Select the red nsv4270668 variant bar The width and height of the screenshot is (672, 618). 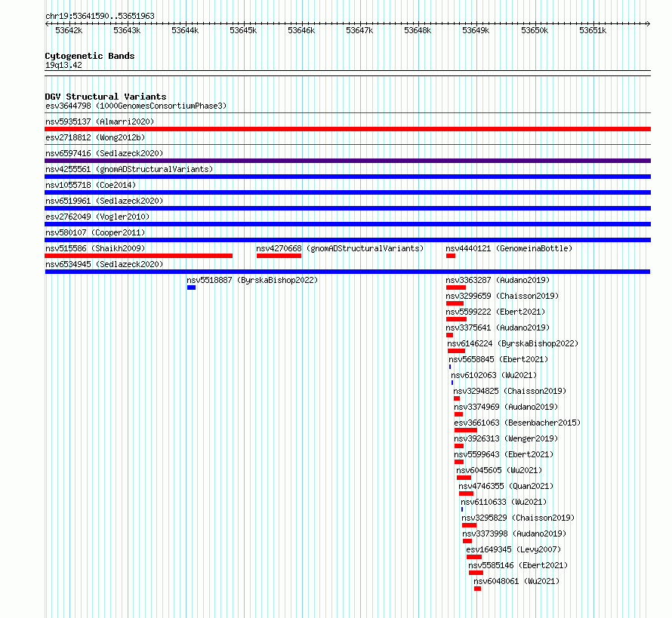coord(279,256)
